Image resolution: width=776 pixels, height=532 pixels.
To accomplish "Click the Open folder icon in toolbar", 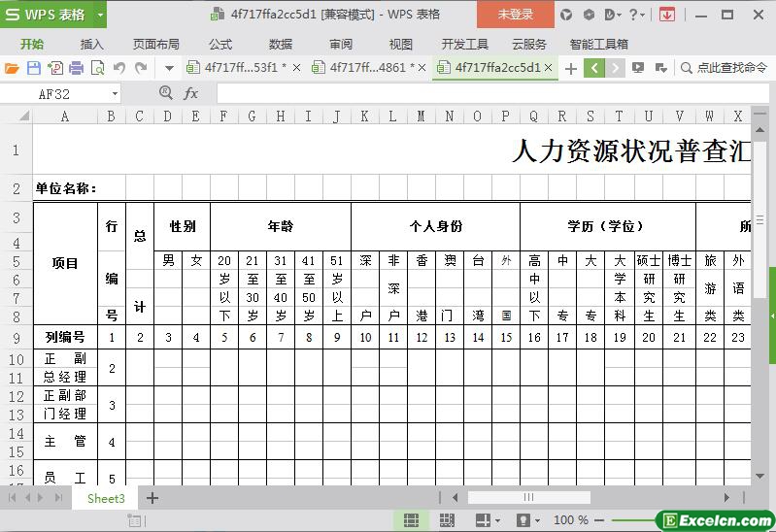I will (12, 68).
